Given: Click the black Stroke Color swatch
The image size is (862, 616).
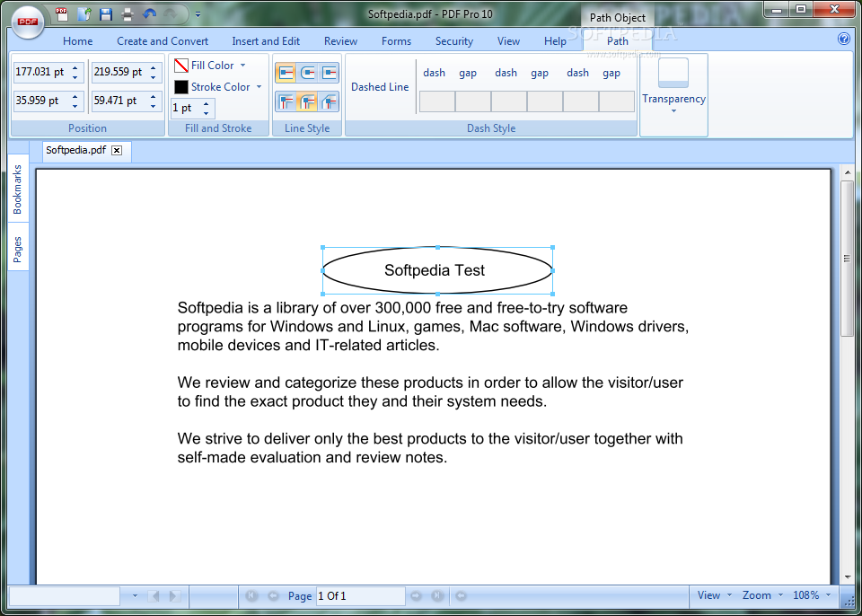Looking at the screenshot, I should (181, 87).
